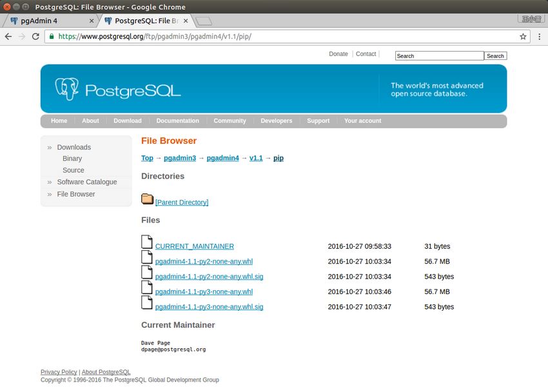Open the Support navigation item

click(x=318, y=121)
